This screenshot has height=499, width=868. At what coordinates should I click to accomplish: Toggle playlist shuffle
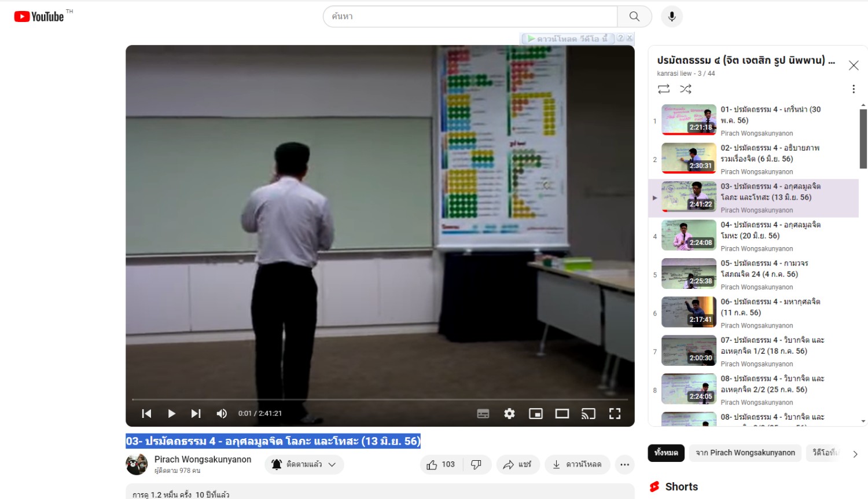[x=686, y=89]
